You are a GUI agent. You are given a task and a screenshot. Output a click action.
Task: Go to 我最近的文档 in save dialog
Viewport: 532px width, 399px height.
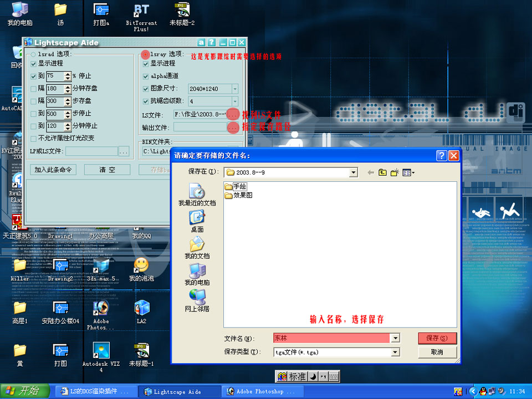[197, 195]
